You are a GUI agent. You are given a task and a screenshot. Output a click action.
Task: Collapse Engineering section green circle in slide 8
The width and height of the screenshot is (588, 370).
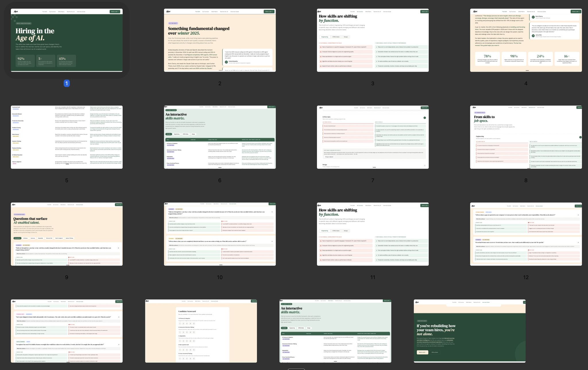coord(580,137)
